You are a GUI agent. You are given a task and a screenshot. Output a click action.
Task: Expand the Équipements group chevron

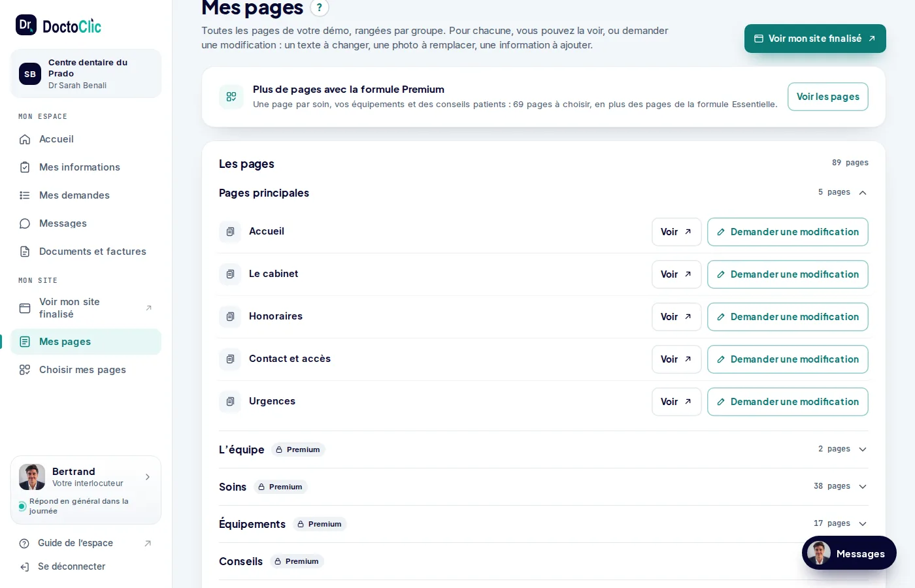(x=863, y=524)
